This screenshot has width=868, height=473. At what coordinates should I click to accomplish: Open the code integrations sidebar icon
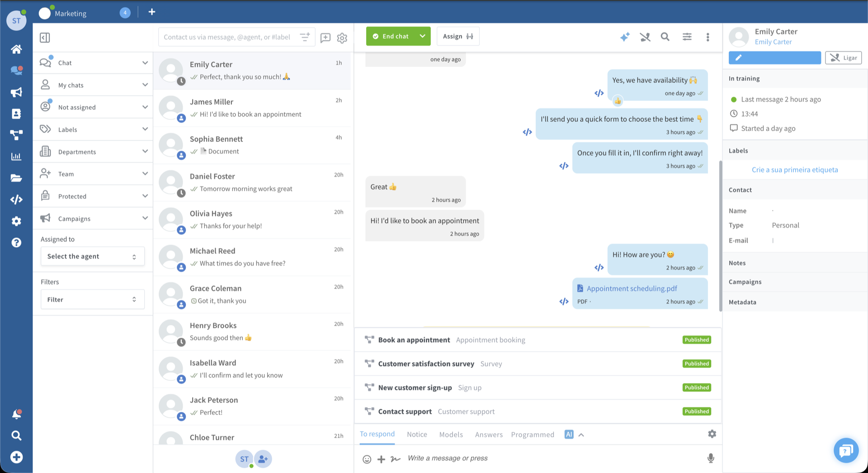[x=16, y=199]
